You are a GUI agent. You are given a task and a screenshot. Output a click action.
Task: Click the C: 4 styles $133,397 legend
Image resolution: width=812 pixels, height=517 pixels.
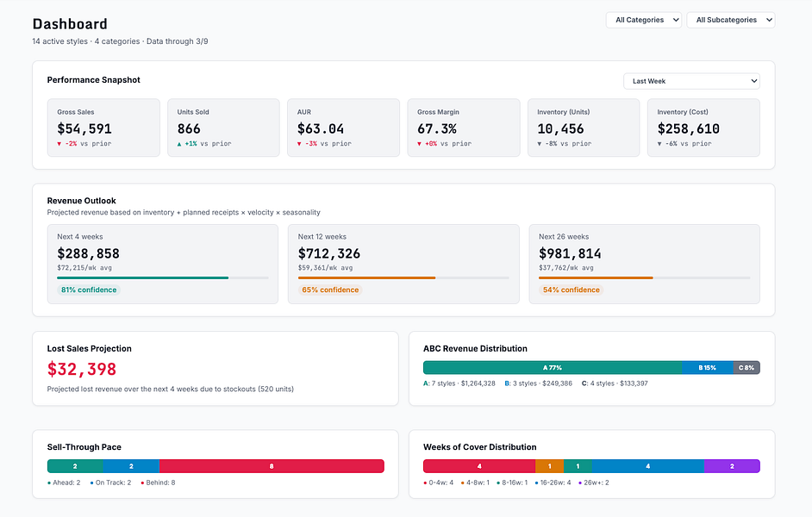tap(615, 383)
